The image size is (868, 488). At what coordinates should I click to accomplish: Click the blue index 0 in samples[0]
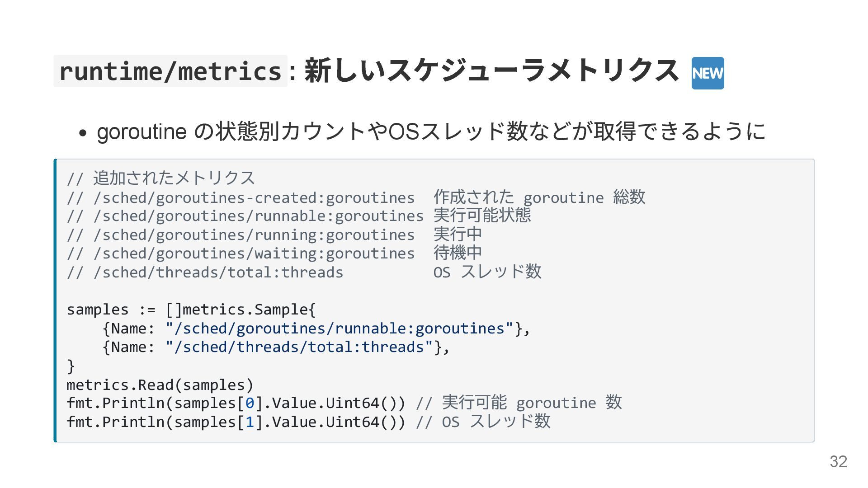tap(250, 403)
